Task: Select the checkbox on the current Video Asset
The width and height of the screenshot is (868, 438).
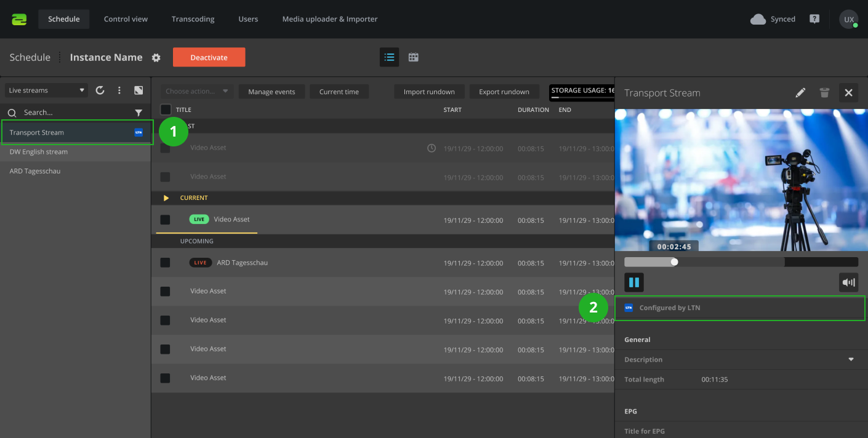Action: 164,219
